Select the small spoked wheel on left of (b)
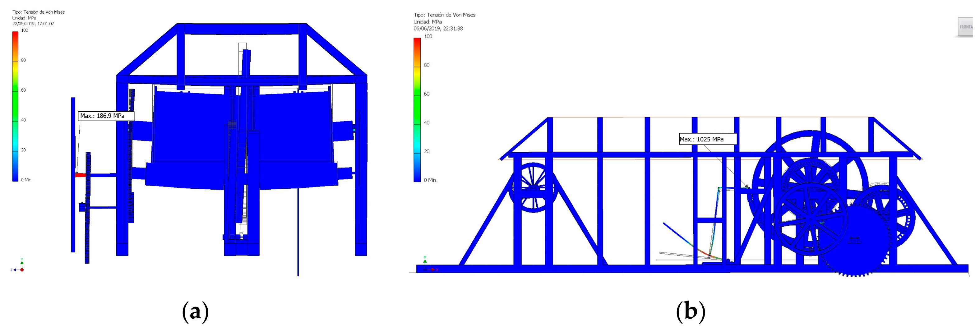This screenshot has width=980, height=332. 533,187
